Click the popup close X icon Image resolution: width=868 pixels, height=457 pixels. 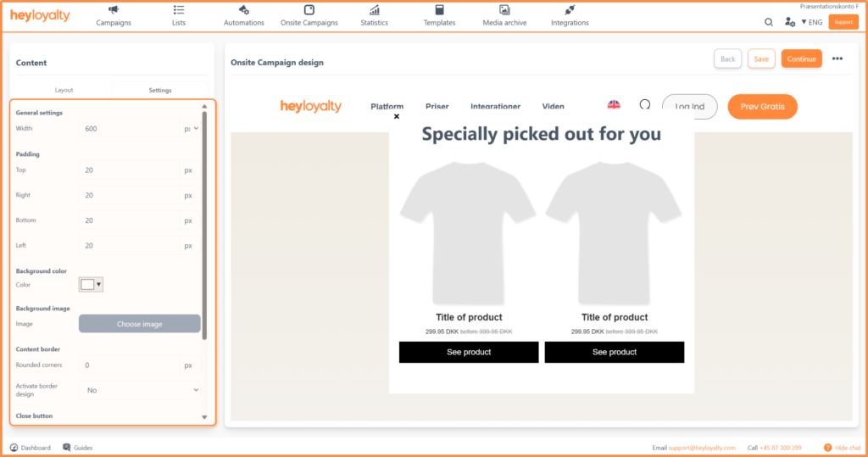[x=397, y=116]
